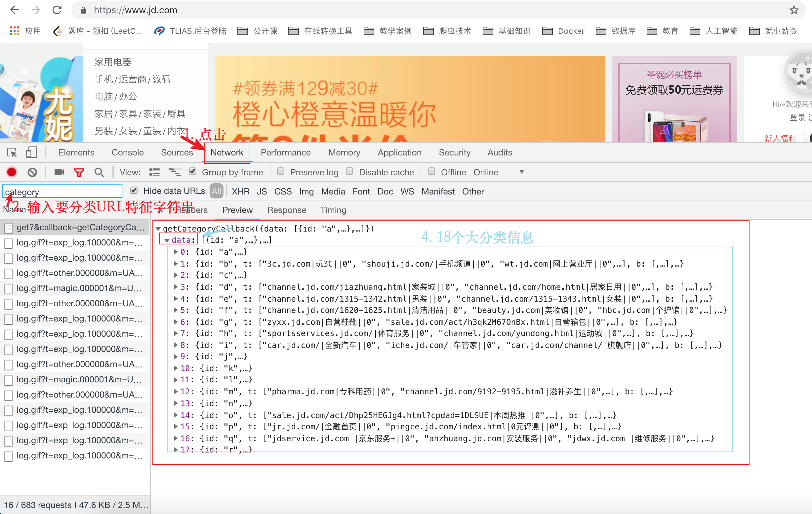Viewport: 812px width, 514px height.
Task: Toggle the stop recording icon
Action: (12, 172)
